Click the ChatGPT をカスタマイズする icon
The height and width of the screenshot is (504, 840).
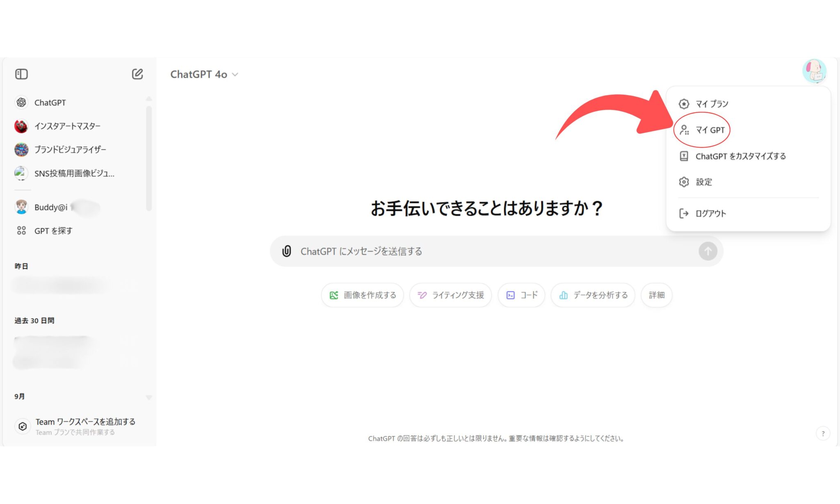click(684, 156)
